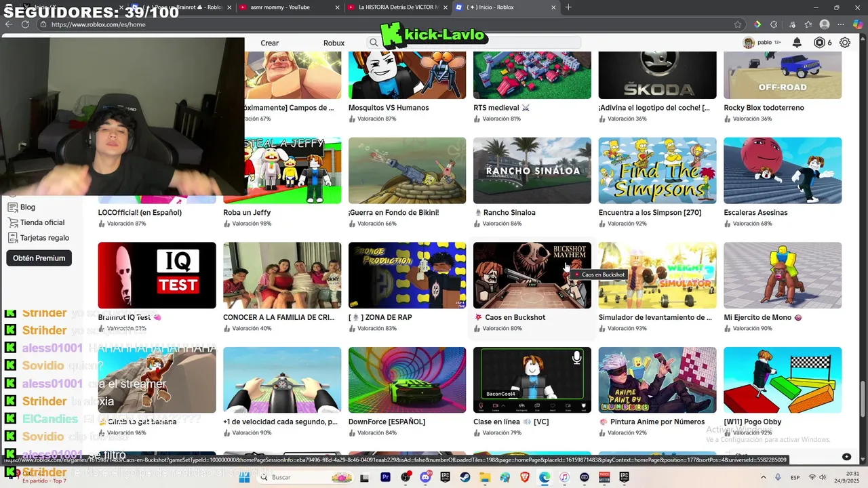Open Brave browser from taskbar

525,477
